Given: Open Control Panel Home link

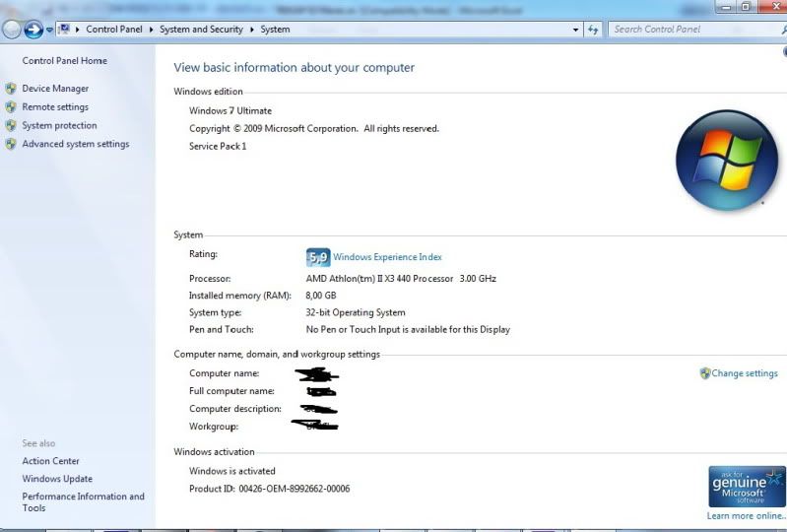Looking at the screenshot, I should click(x=64, y=61).
